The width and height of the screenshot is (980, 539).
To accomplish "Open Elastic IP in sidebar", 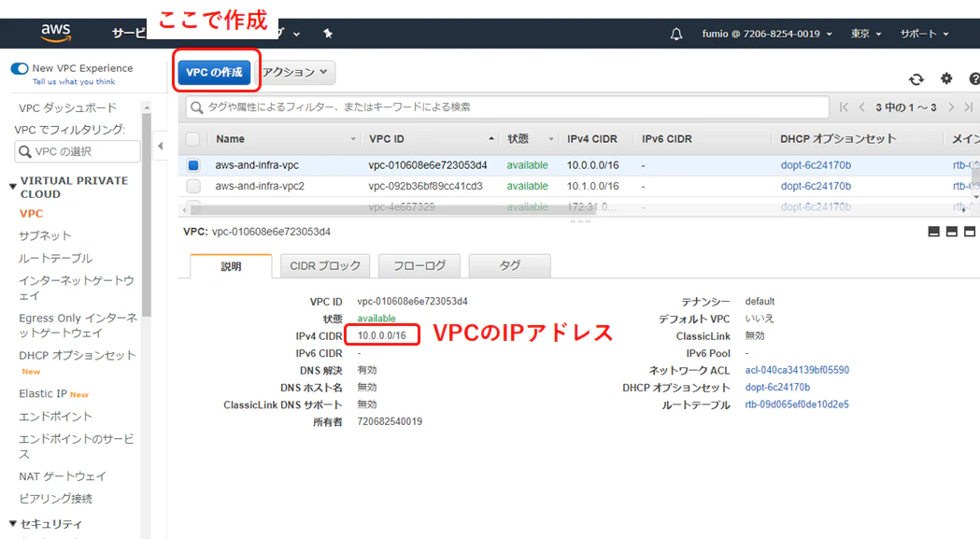I will [42, 394].
